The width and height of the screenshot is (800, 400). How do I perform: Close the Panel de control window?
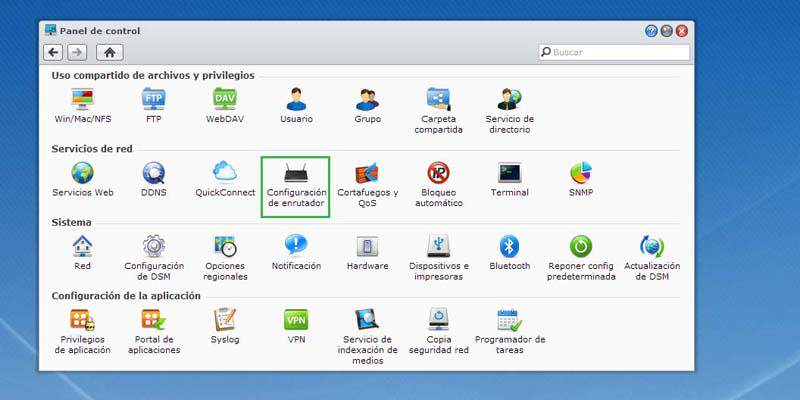682,31
